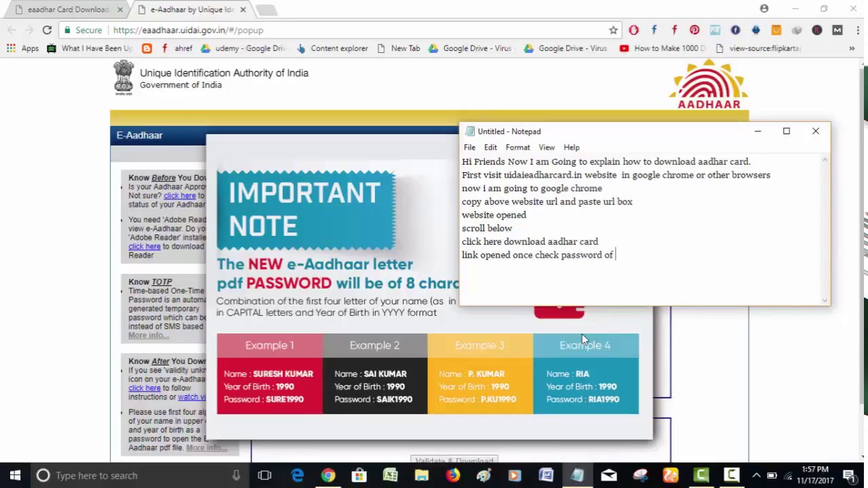Click the Example 4 RIA card

585,373
